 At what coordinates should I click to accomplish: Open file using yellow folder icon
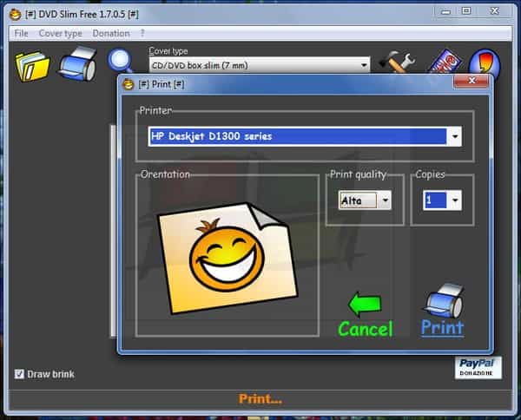click(x=32, y=65)
